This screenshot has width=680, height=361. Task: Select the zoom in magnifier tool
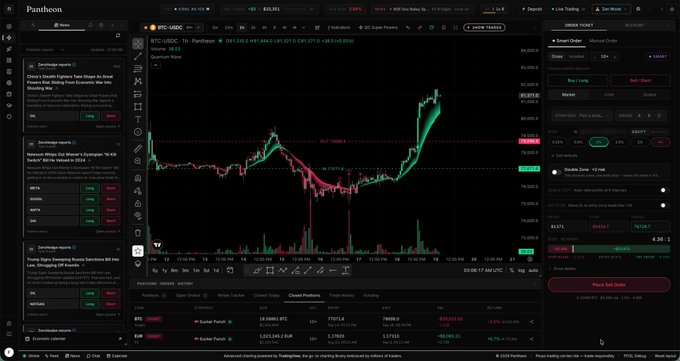(138, 161)
